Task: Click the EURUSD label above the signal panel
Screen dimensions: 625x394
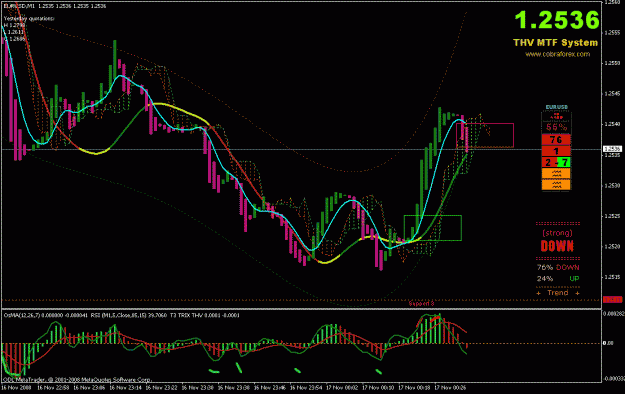Action: pyautogui.click(x=556, y=107)
